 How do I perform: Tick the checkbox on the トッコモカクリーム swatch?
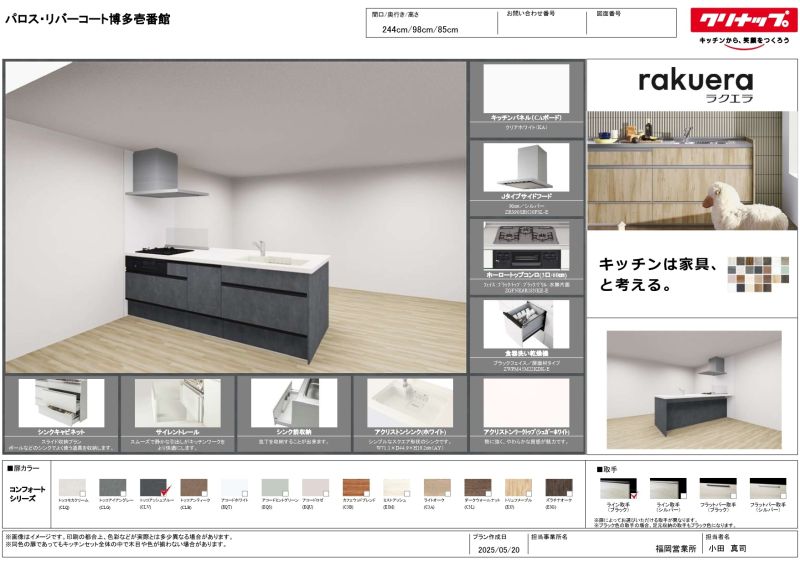[83, 494]
